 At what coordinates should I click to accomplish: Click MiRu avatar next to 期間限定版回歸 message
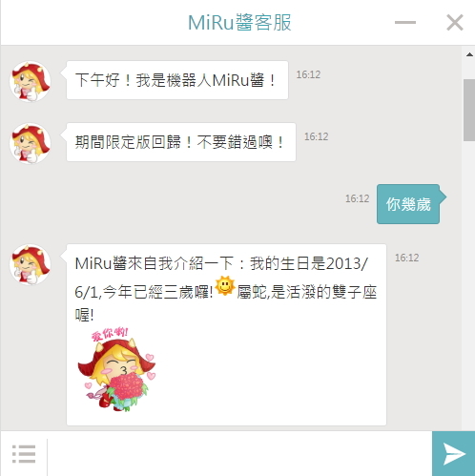pyautogui.click(x=31, y=143)
